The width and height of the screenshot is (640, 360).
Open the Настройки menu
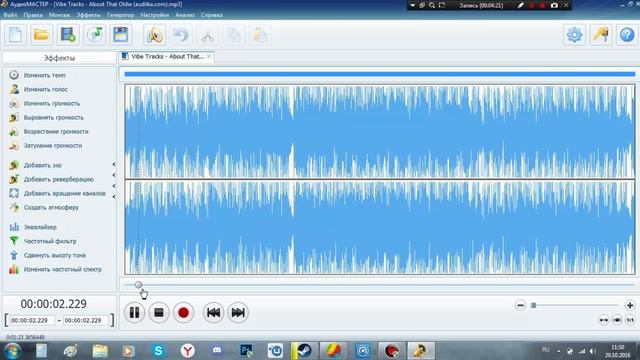155,15
